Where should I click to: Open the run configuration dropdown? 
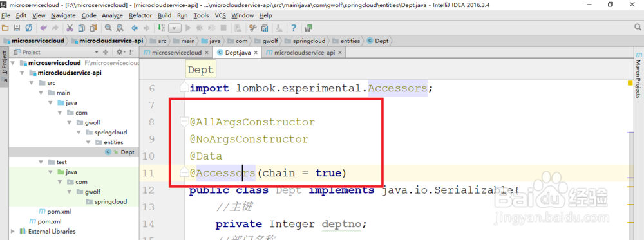[175, 28]
